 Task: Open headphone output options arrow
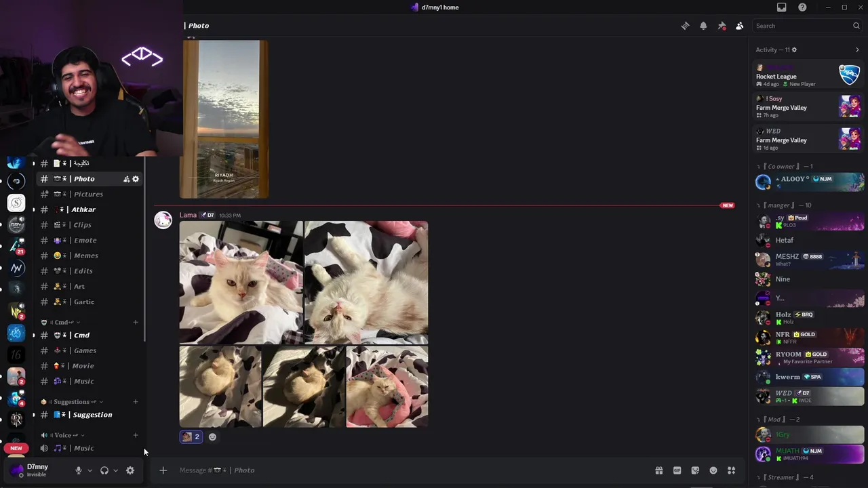115,470
